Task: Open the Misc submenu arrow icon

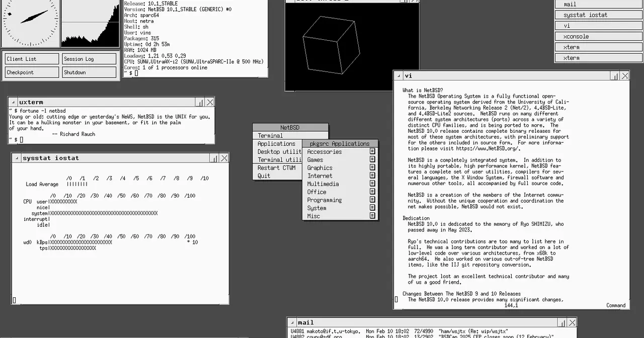Action: (x=372, y=216)
